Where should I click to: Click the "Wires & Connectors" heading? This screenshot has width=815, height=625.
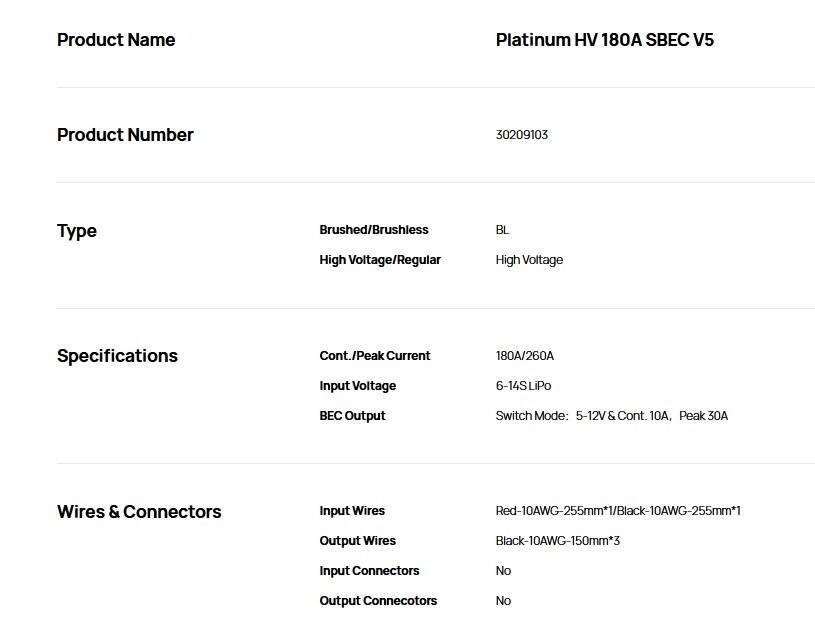pos(139,512)
